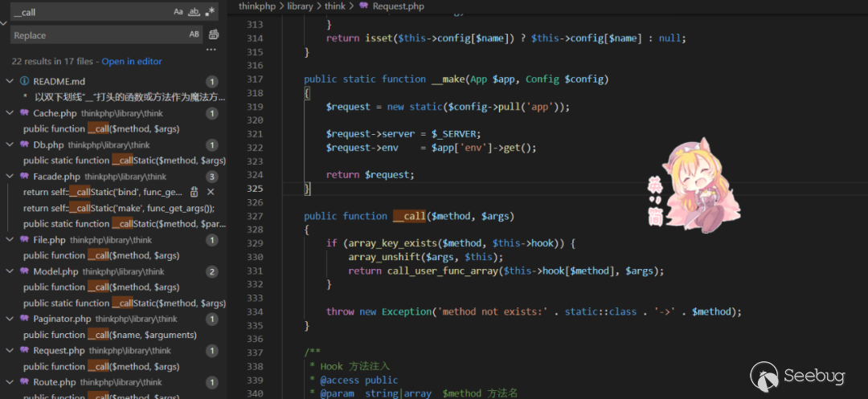This screenshot has height=399, width=868.
Task: Dismiss the Facade.php 'bind' search result
Action: click(211, 192)
